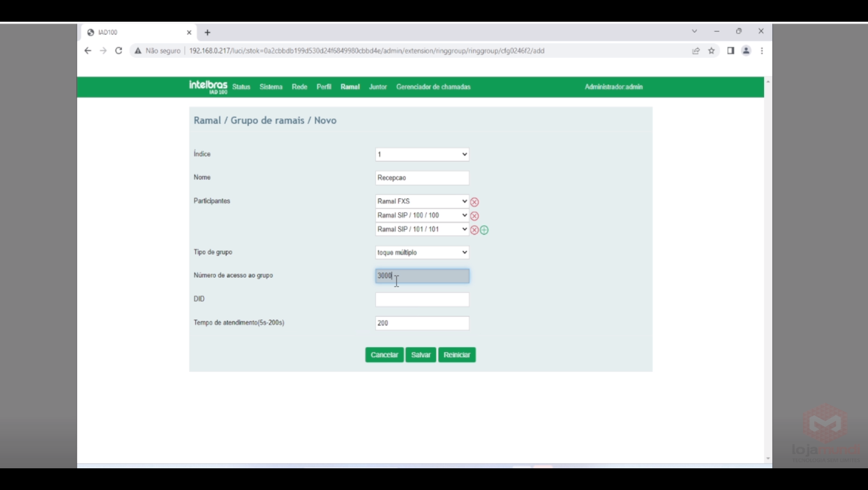
Task: Go forward in browser history
Action: pos(103,50)
